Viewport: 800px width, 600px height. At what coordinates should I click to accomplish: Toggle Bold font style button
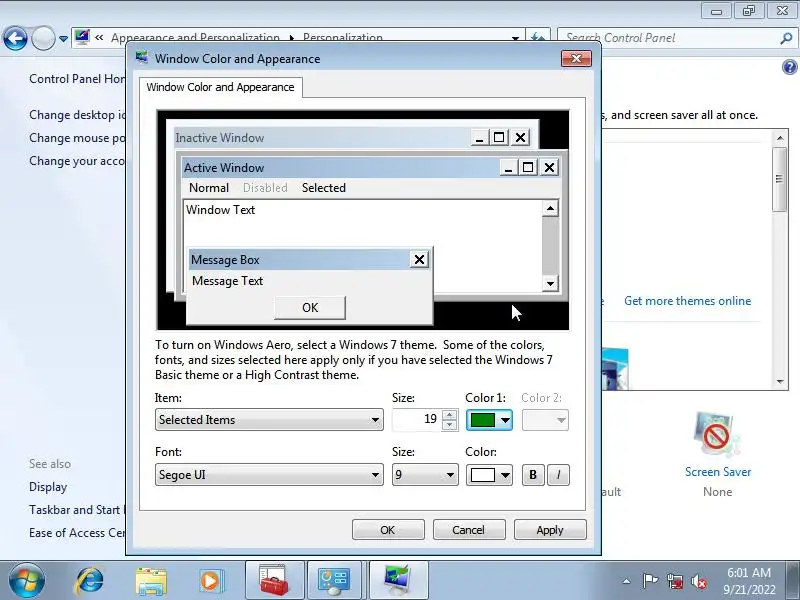[x=533, y=475]
